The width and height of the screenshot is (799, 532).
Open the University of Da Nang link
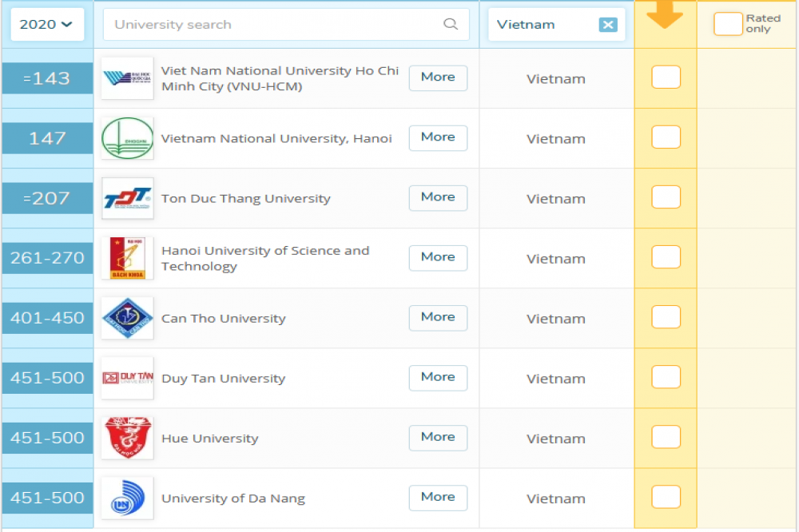click(233, 498)
